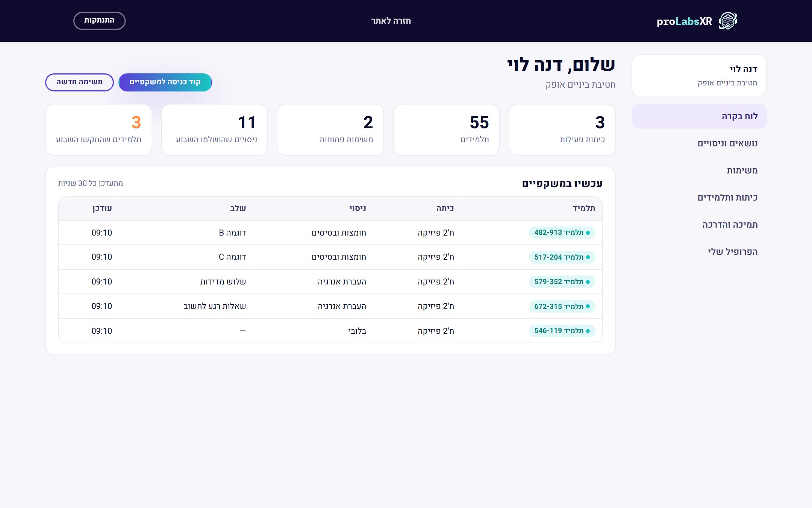Click מתעדכן כל 30 שניות note

[x=91, y=183]
